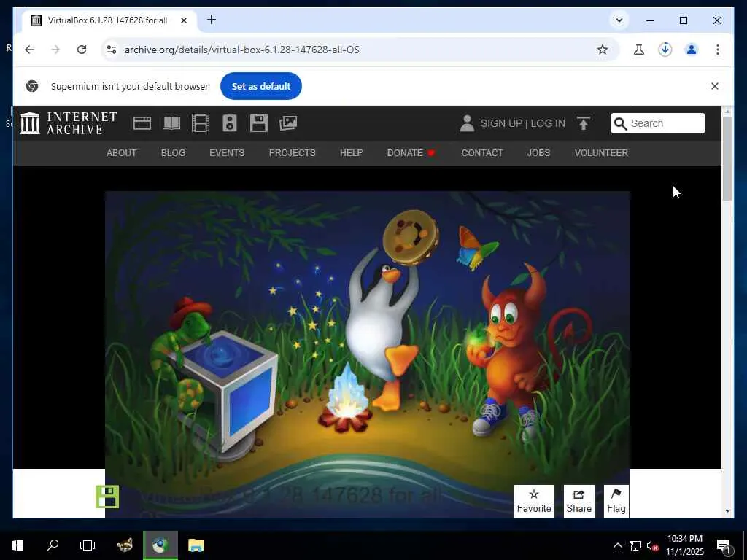Expand the tab search dropdown

619,20
